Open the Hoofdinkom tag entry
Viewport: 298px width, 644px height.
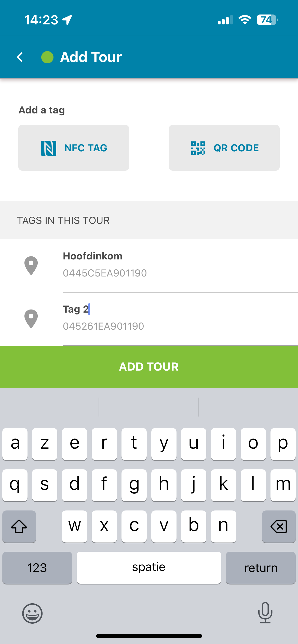[x=149, y=266]
